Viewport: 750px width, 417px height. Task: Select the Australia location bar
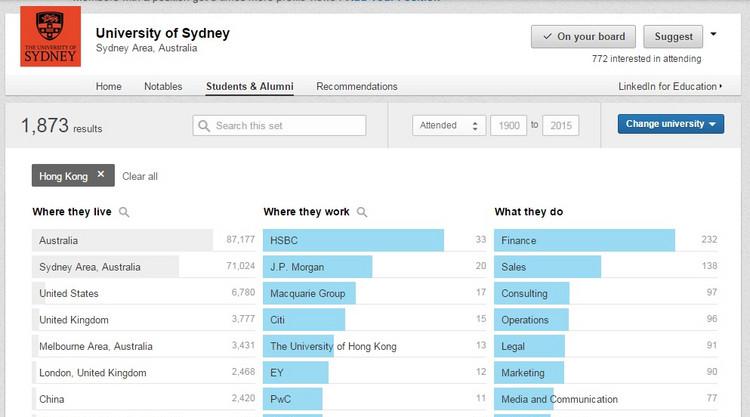pyautogui.click(x=143, y=240)
